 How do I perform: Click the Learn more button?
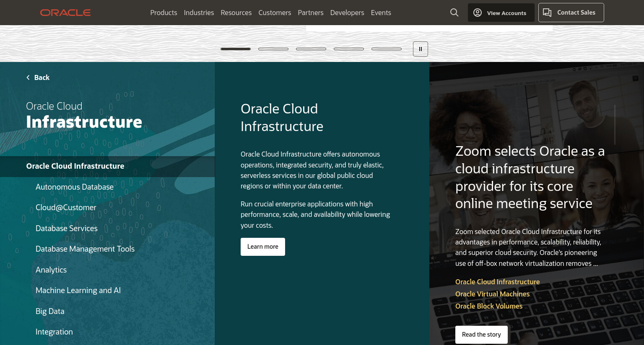[263, 247]
